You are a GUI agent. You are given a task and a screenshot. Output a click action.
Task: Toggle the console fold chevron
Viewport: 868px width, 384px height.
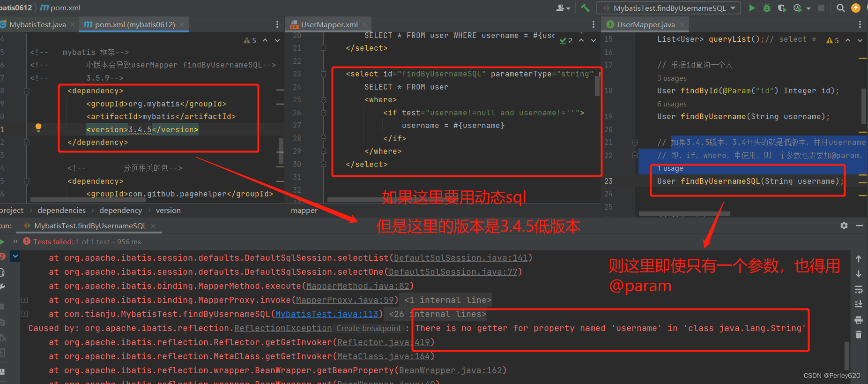(x=15, y=256)
